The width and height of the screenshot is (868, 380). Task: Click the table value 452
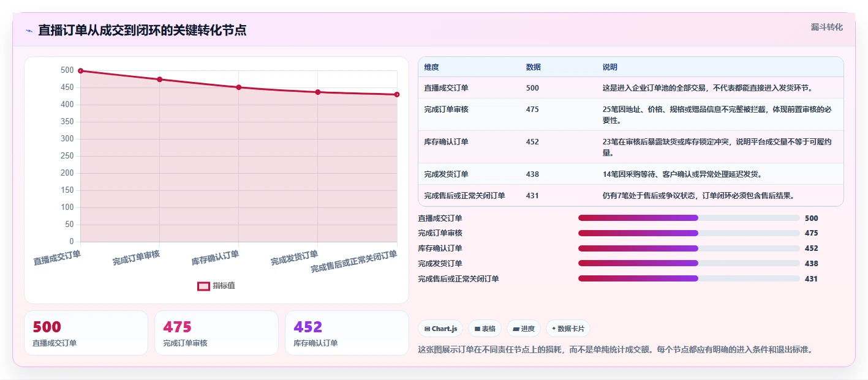point(532,142)
